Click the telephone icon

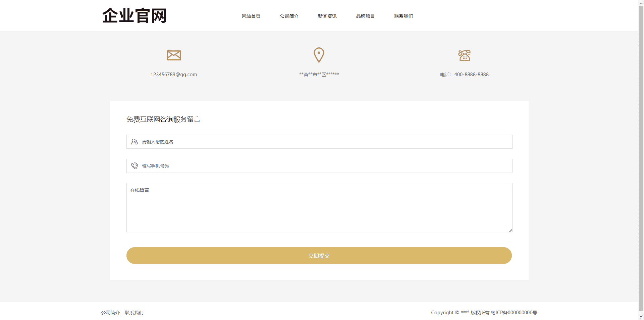pyautogui.click(x=465, y=55)
